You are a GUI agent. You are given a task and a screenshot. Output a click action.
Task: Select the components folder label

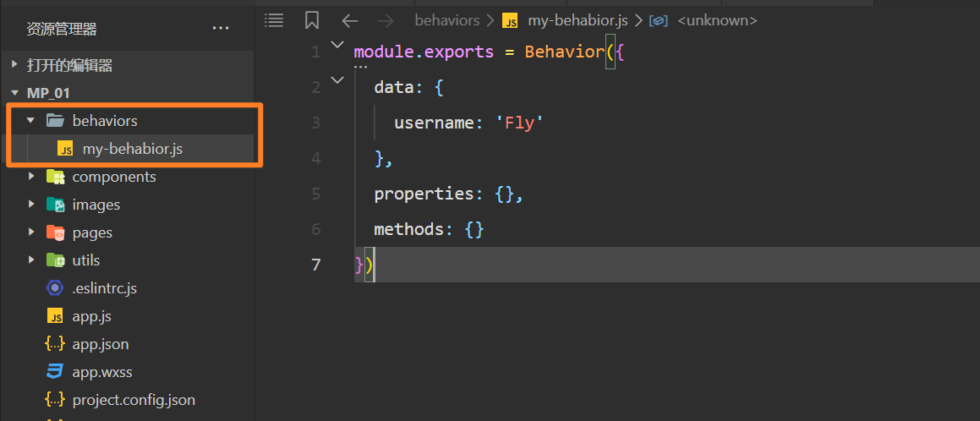[x=114, y=177]
